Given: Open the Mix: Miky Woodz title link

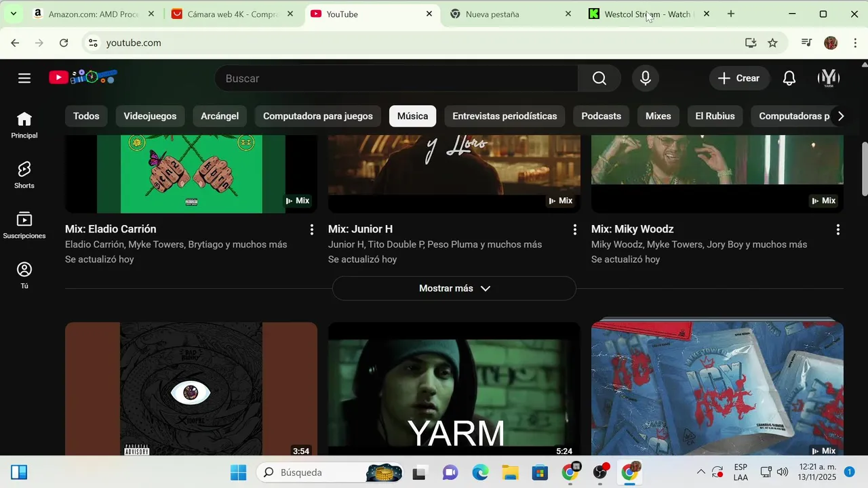Looking at the screenshot, I should pyautogui.click(x=632, y=229).
